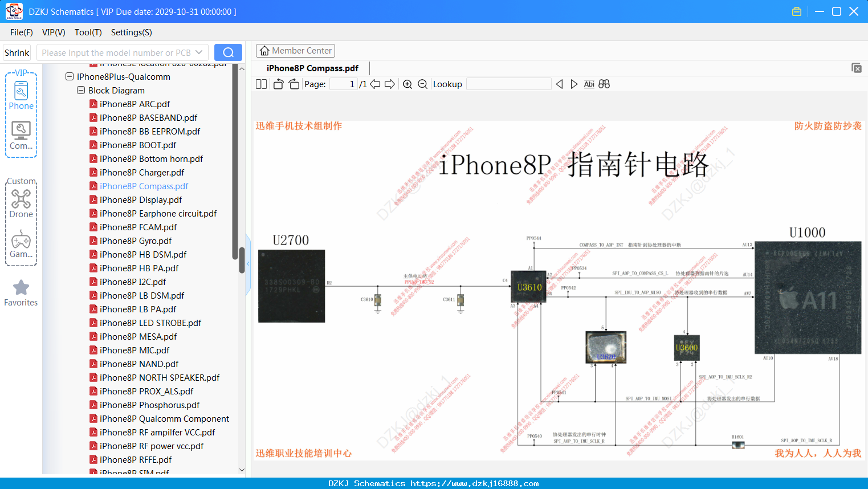The width and height of the screenshot is (868, 489).
Task: Rotate the page clockwise
Action: click(x=294, y=84)
